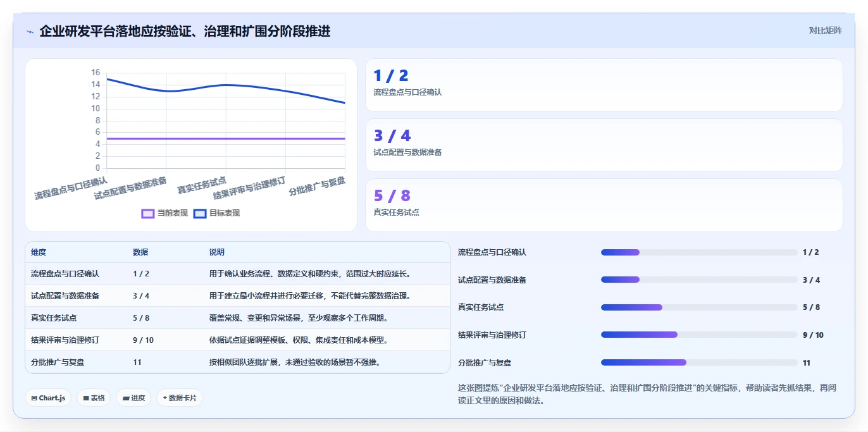Click the progress bar for 分批推广与复盘
868x432 pixels.
699,362
